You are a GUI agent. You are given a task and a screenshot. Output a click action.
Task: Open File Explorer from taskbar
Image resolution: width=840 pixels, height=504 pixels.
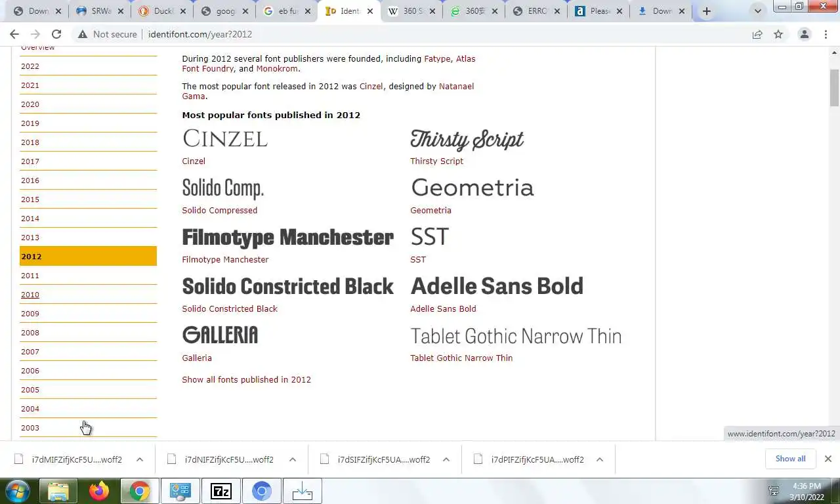tap(58, 491)
